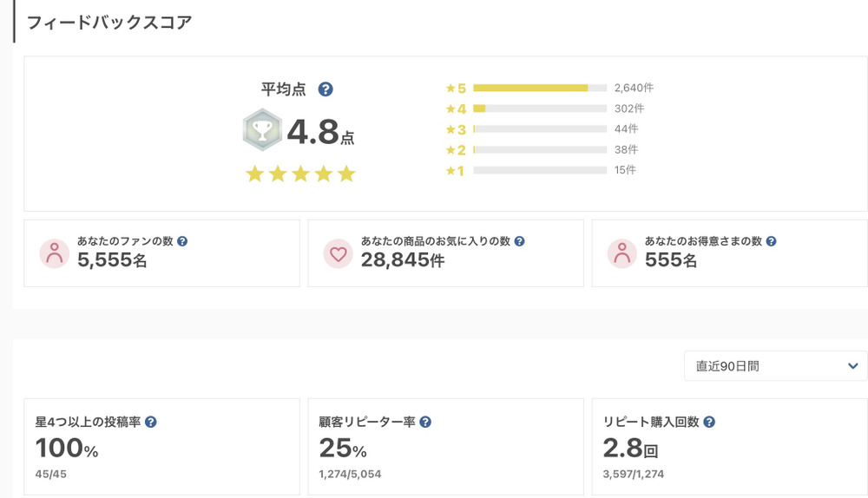Click the お得意さま person icon
This screenshot has height=498, width=868.
tap(621, 252)
